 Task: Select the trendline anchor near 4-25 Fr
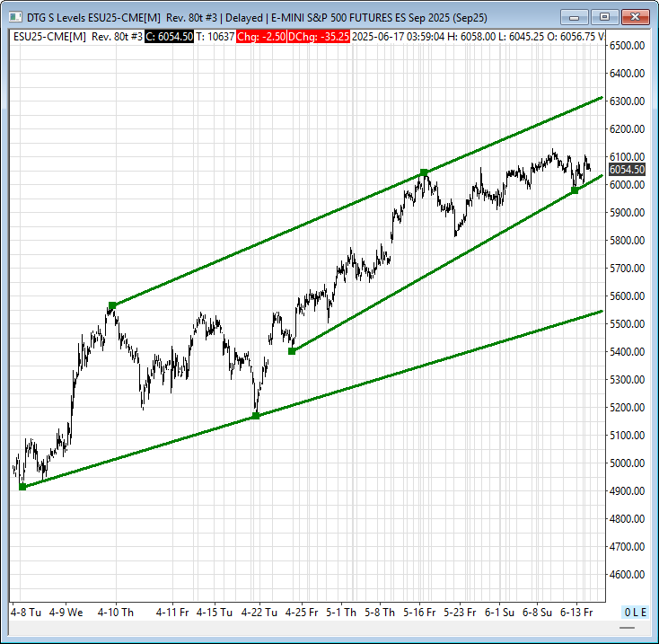click(292, 351)
